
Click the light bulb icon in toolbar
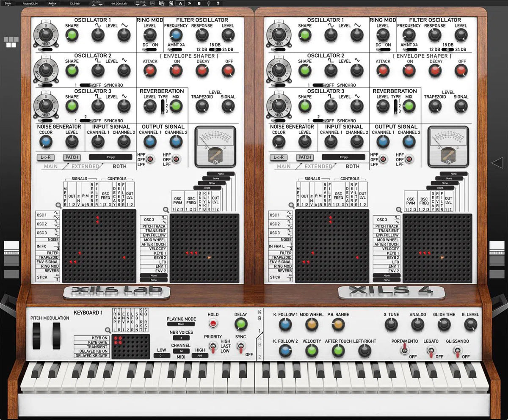tap(208, 3)
